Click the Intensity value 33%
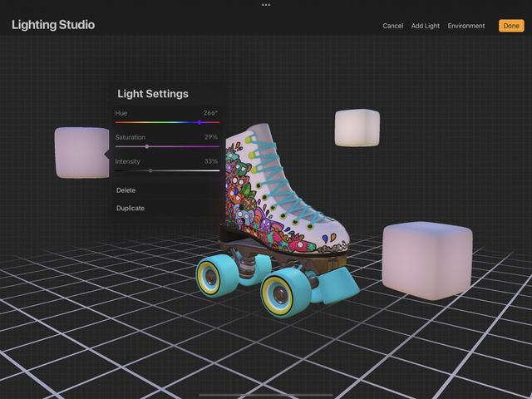 [211, 161]
